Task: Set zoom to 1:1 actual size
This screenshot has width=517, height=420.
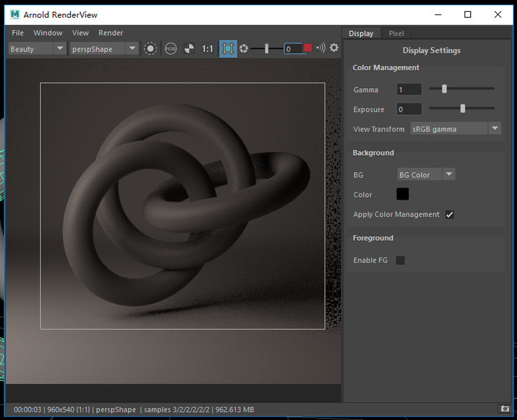Action: click(207, 49)
